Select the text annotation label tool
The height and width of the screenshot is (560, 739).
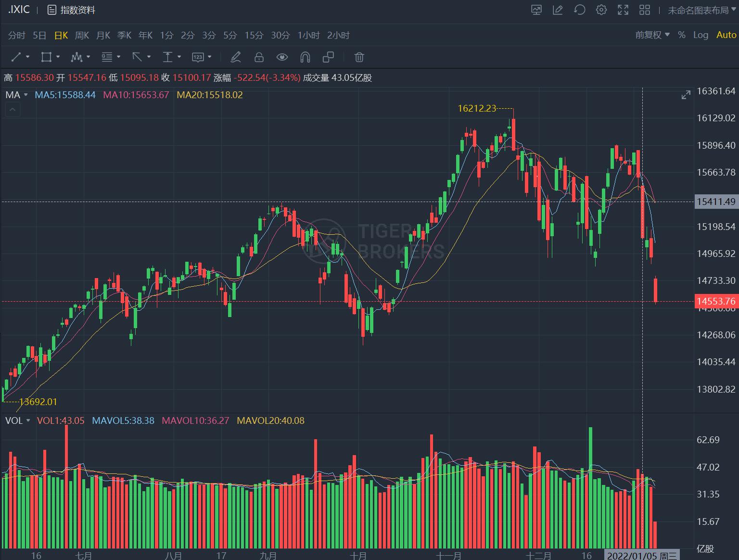pos(198,57)
